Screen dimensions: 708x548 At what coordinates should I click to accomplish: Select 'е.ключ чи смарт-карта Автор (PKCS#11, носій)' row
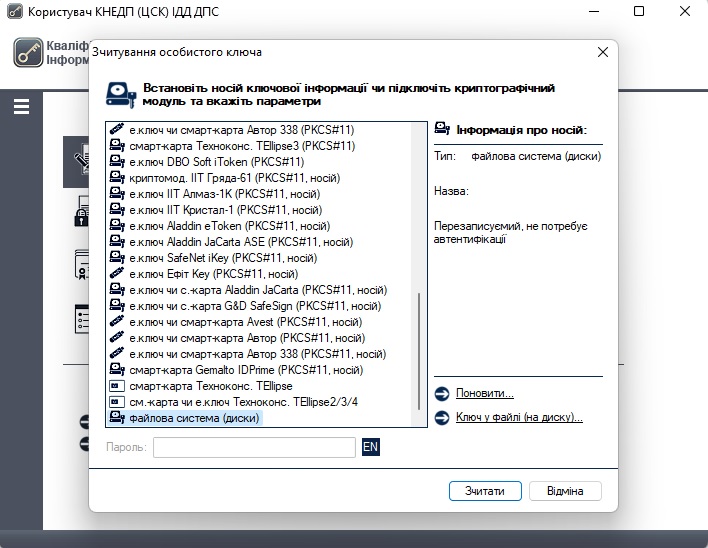coord(238,338)
